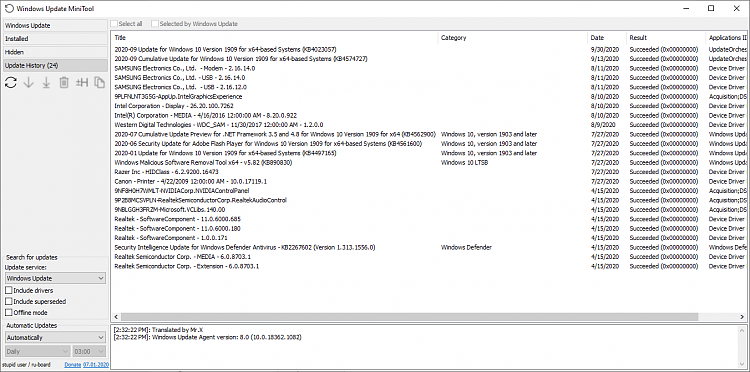Click the horizontal scrollbar thumb
The height and width of the screenshot is (372, 750).
point(409,317)
